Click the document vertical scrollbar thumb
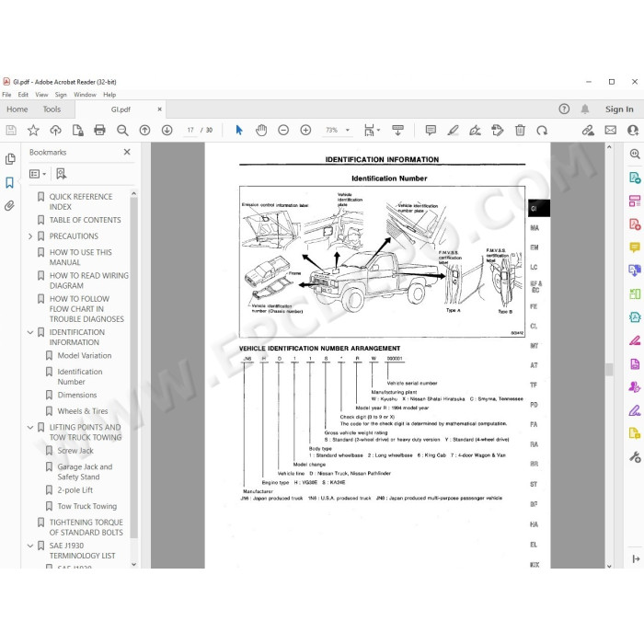 (609, 370)
